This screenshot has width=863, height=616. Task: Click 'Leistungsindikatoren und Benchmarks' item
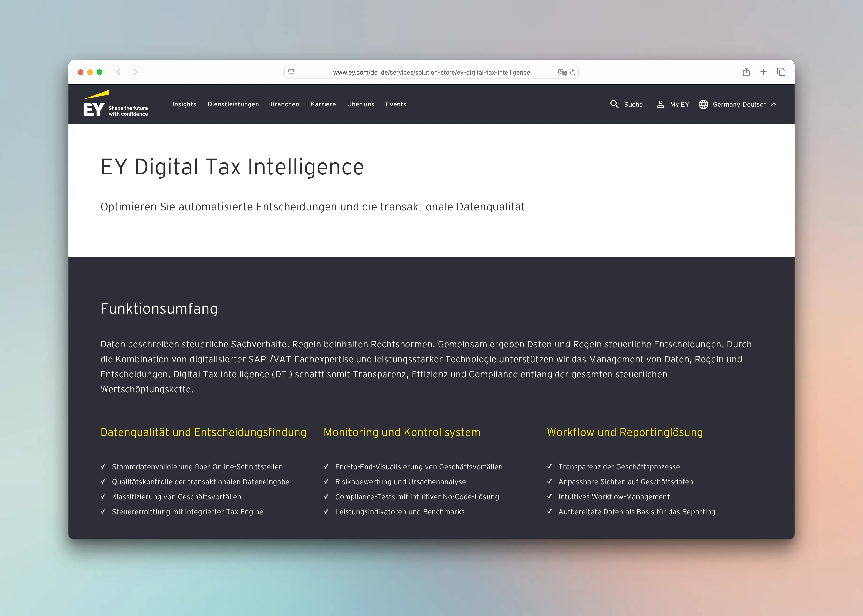pos(400,512)
